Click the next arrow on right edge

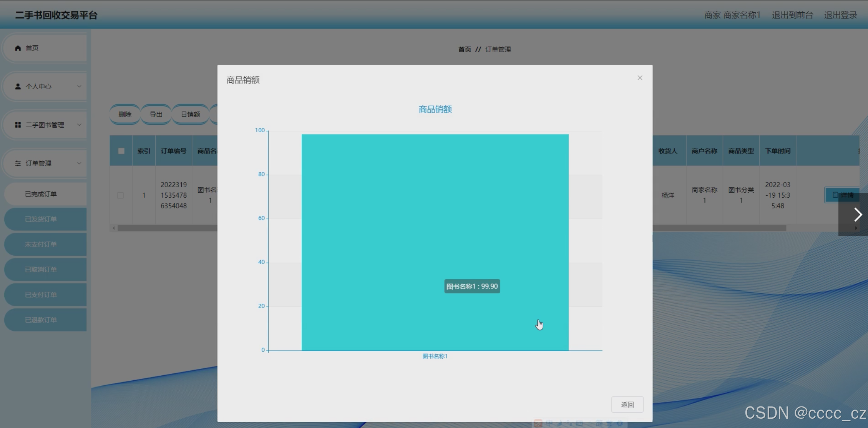tap(858, 215)
